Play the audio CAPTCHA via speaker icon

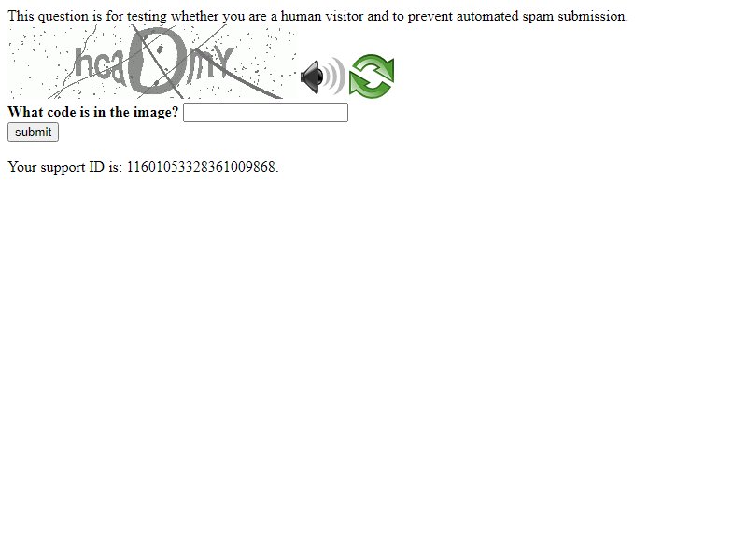pyautogui.click(x=322, y=77)
